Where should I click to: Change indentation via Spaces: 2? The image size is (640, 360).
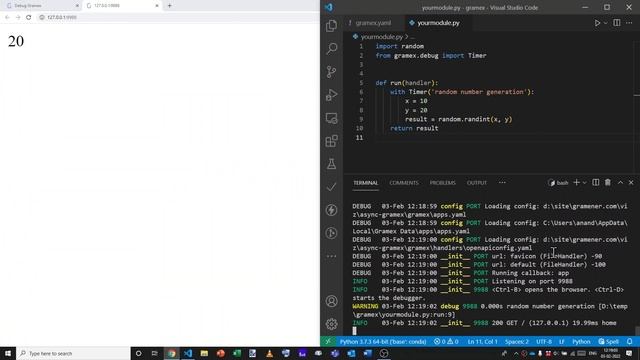click(x=517, y=342)
